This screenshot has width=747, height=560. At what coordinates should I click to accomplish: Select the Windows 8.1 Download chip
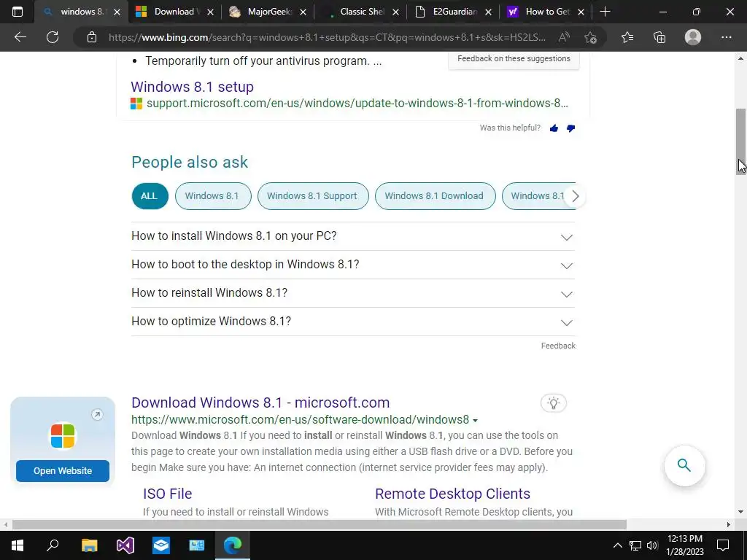[435, 196]
